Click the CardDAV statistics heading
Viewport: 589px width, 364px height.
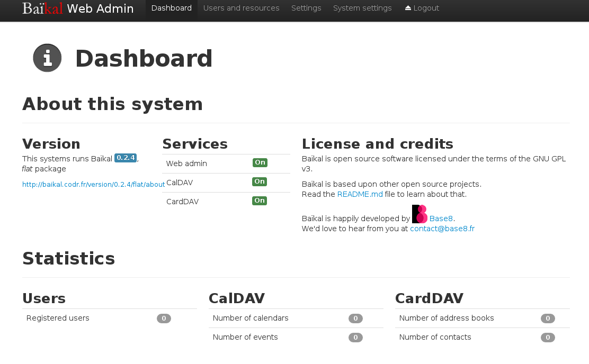(430, 298)
